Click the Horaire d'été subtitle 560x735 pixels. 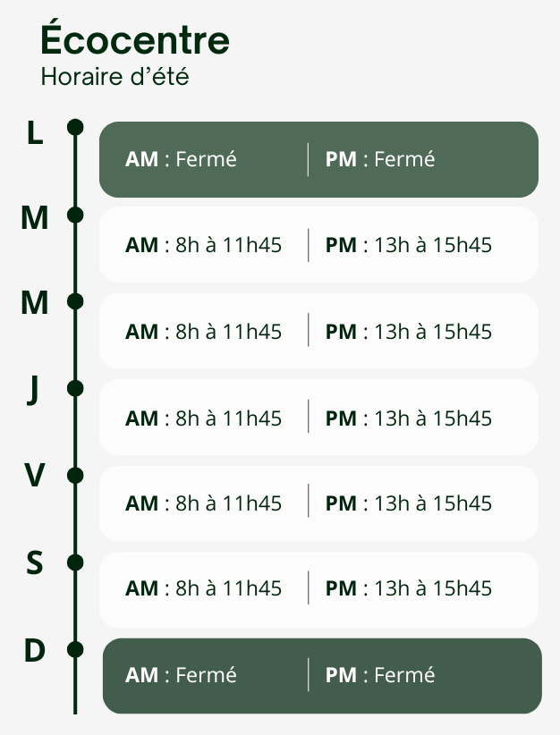115,77
